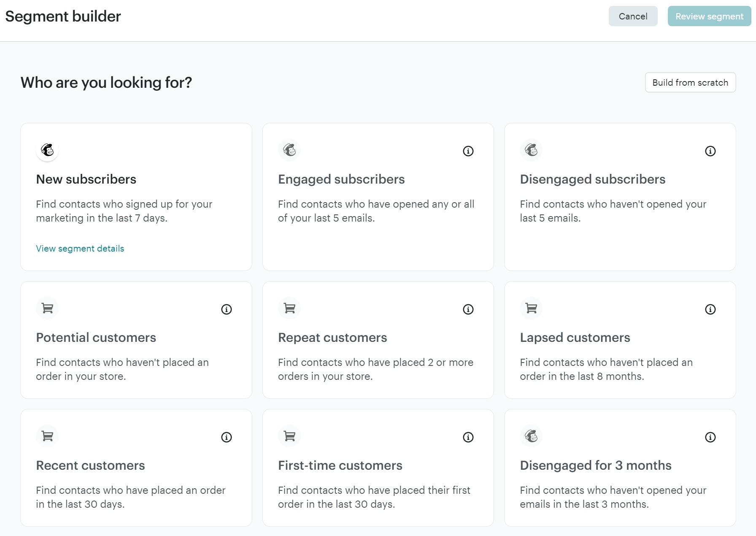The width and height of the screenshot is (756, 536).
Task: Click the info icon on Engaged subscribers
Action: click(x=468, y=151)
